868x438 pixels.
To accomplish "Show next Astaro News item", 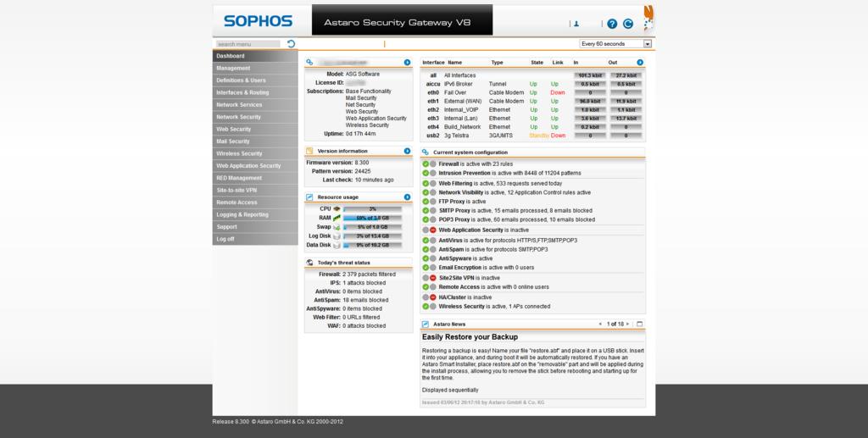I will click(x=627, y=324).
